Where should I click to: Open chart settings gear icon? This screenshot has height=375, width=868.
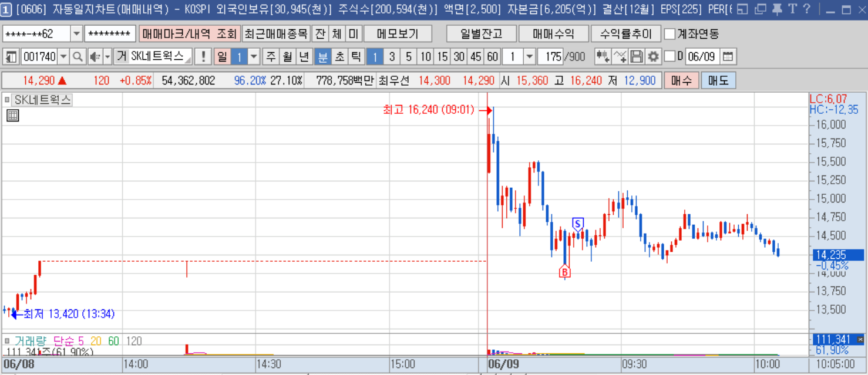(653, 57)
